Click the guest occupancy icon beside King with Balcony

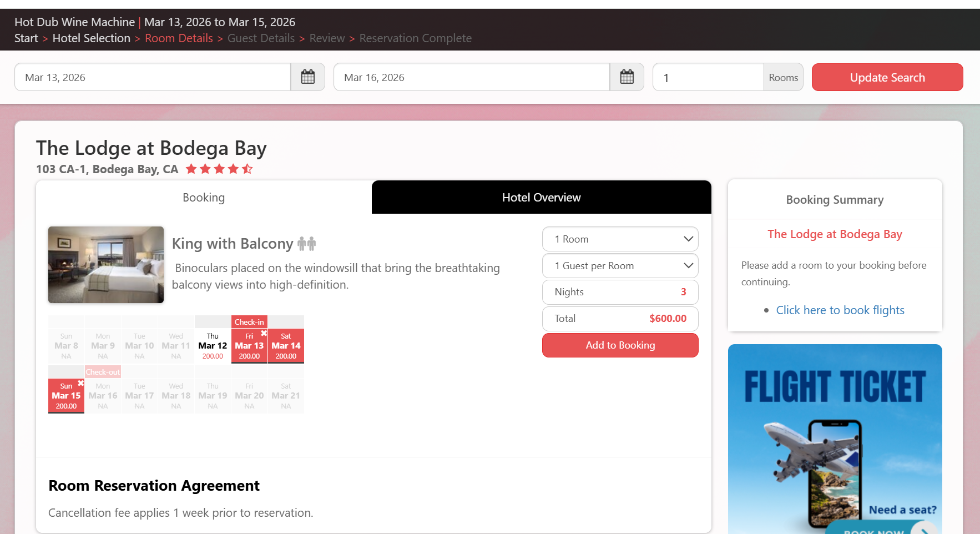pyautogui.click(x=307, y=243)
